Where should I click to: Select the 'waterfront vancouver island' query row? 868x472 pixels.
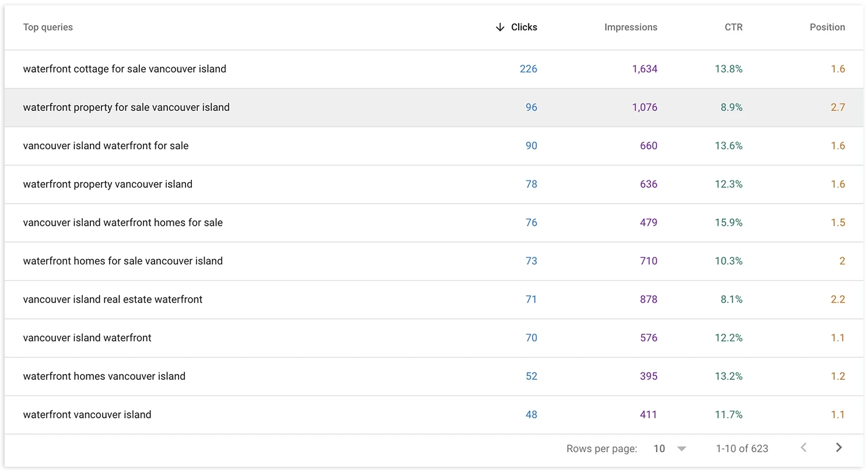87,415
